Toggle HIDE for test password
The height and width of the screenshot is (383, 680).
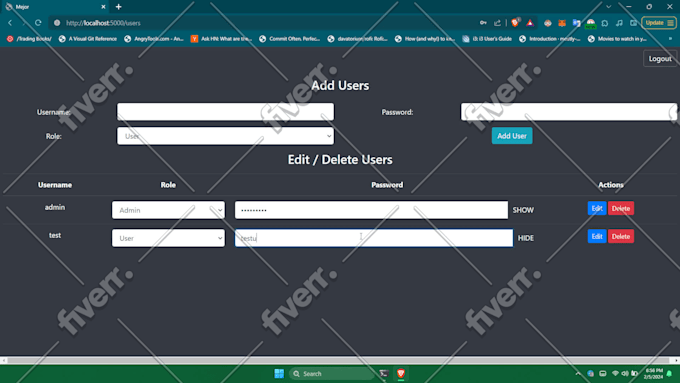[x=526, y=238]
